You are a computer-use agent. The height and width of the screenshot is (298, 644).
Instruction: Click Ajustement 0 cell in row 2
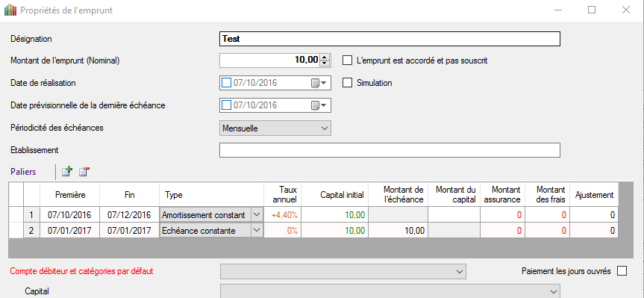[594, 231]
